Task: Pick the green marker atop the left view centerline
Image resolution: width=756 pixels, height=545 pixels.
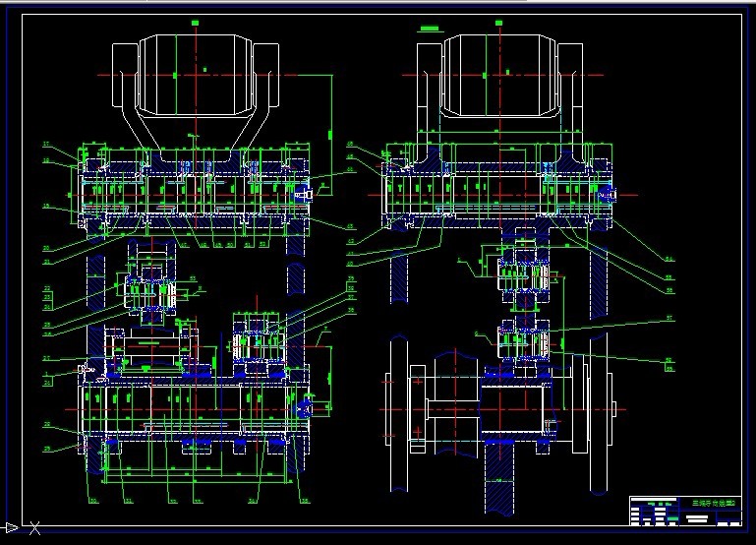Action: 196,23
